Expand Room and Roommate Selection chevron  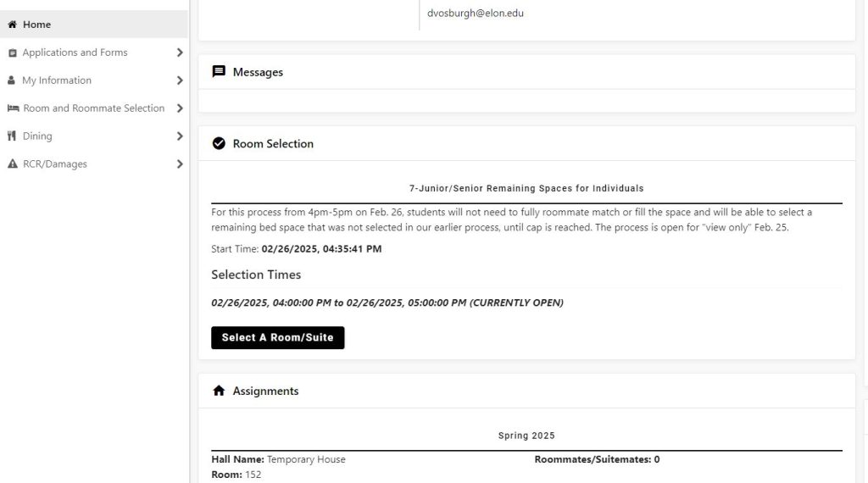[x=180, y=108]
